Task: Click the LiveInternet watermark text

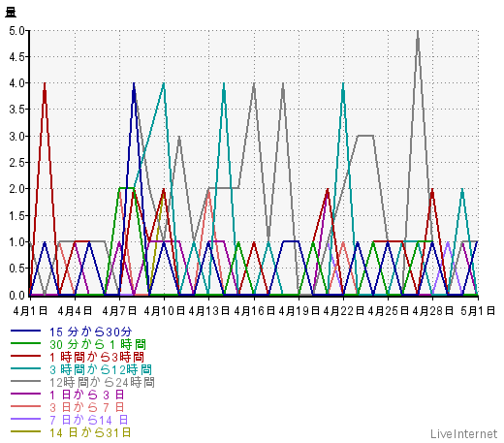Action: tap(464, 433)
